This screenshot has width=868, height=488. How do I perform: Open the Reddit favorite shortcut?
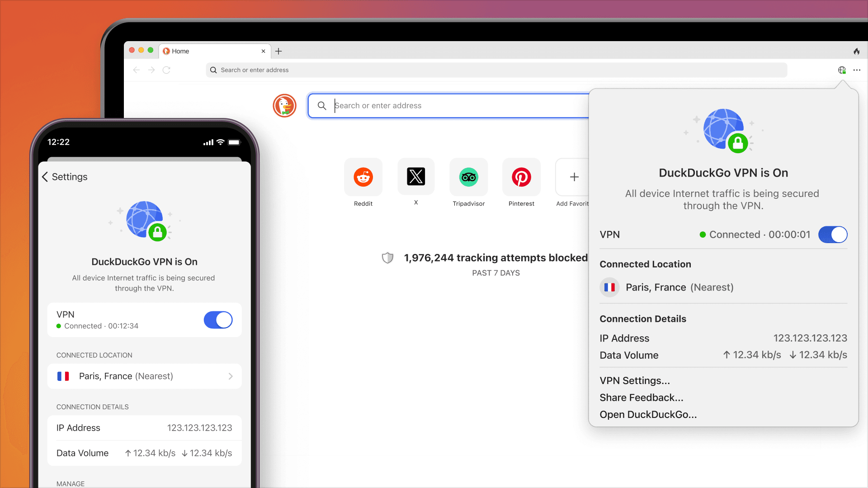tap(363, 177)
